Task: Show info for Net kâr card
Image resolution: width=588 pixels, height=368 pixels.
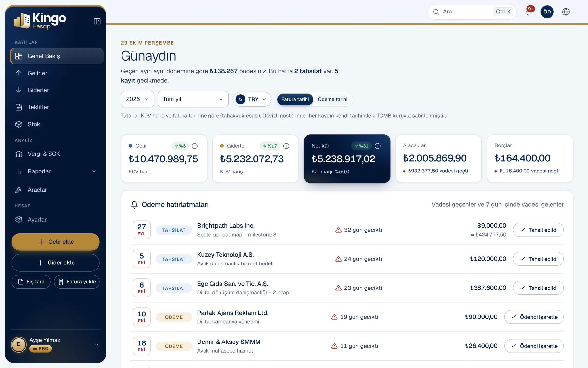Action: pyautogui.click(x=378, y=146)
